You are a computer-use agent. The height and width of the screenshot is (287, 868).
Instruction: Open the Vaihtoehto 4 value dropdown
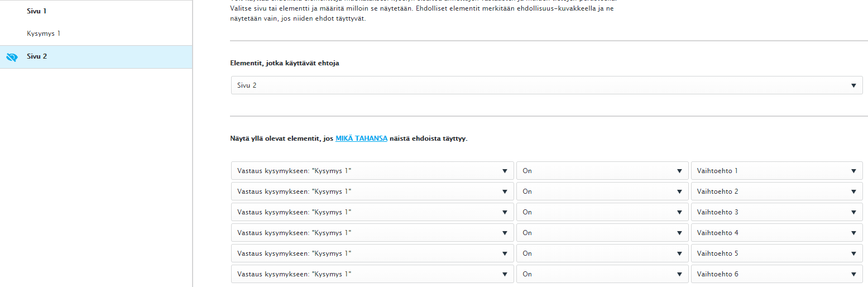(776, 233)
